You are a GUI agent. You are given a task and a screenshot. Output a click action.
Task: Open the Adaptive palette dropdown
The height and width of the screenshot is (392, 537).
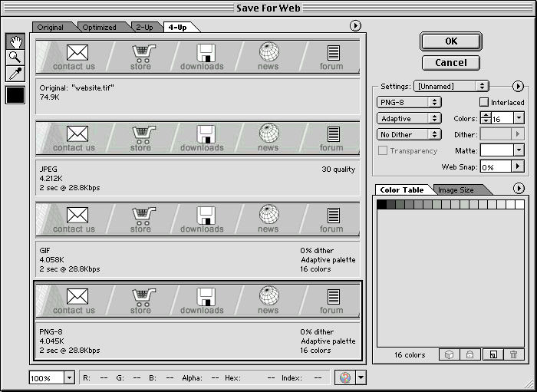(409, 118)
